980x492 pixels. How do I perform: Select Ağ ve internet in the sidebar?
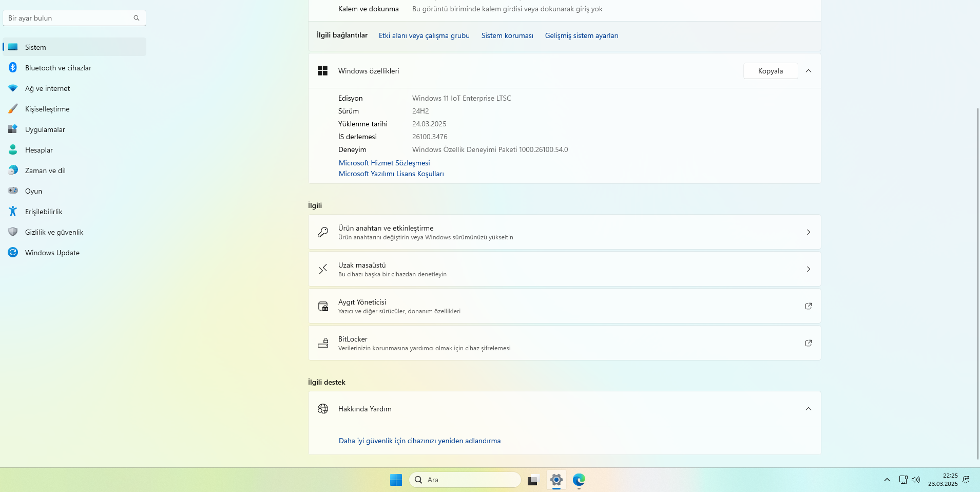tap(74, 88)
